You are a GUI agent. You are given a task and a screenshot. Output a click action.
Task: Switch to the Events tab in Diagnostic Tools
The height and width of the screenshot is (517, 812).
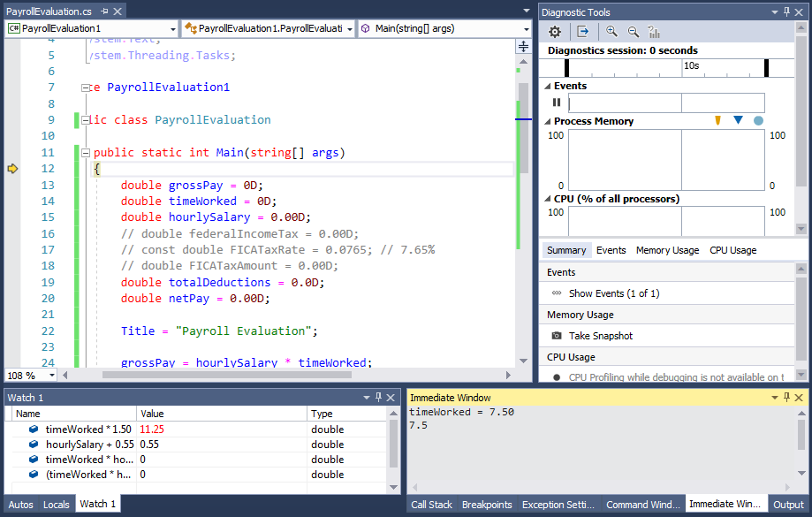click(611, 250)
